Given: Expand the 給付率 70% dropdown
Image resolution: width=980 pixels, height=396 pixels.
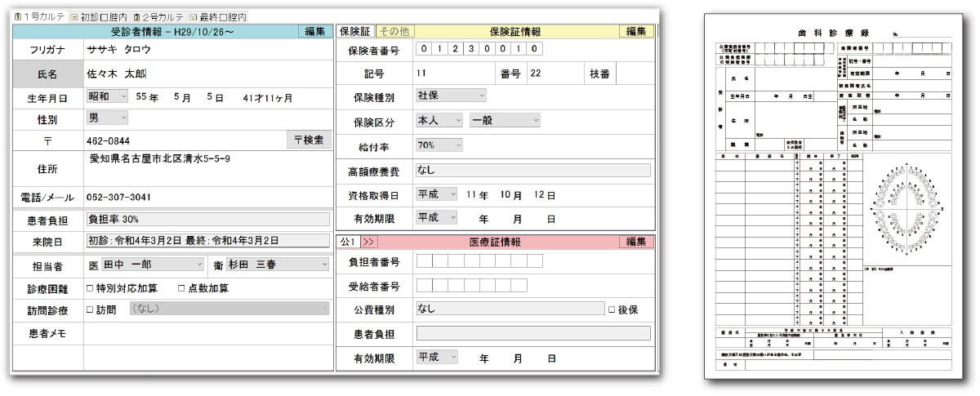Looking at the screenshot, I should click(x=439, y=145).
